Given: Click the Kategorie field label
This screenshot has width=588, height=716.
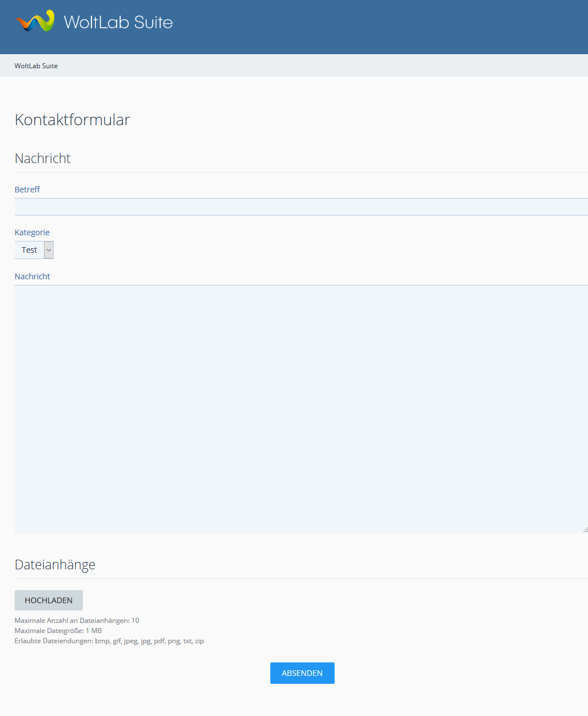Looking at the screenshot, I should (32, 232).
